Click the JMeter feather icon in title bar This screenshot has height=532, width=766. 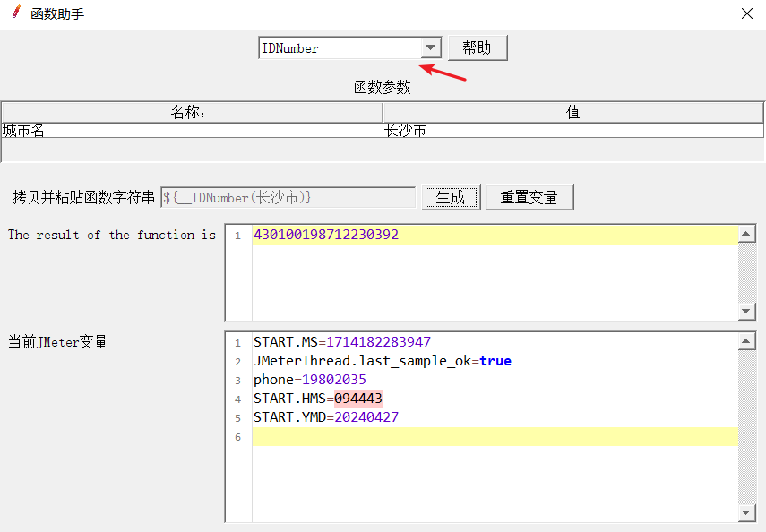coord(15,13)
